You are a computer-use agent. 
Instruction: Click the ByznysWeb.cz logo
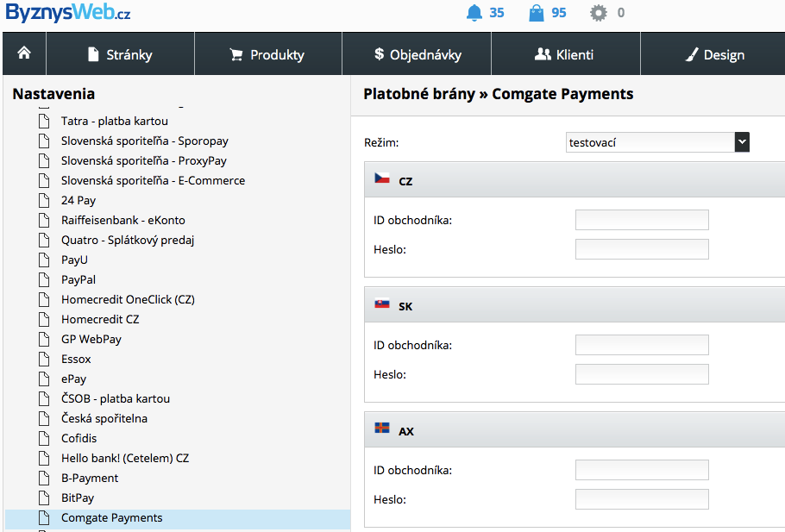(x=67, y=12)
